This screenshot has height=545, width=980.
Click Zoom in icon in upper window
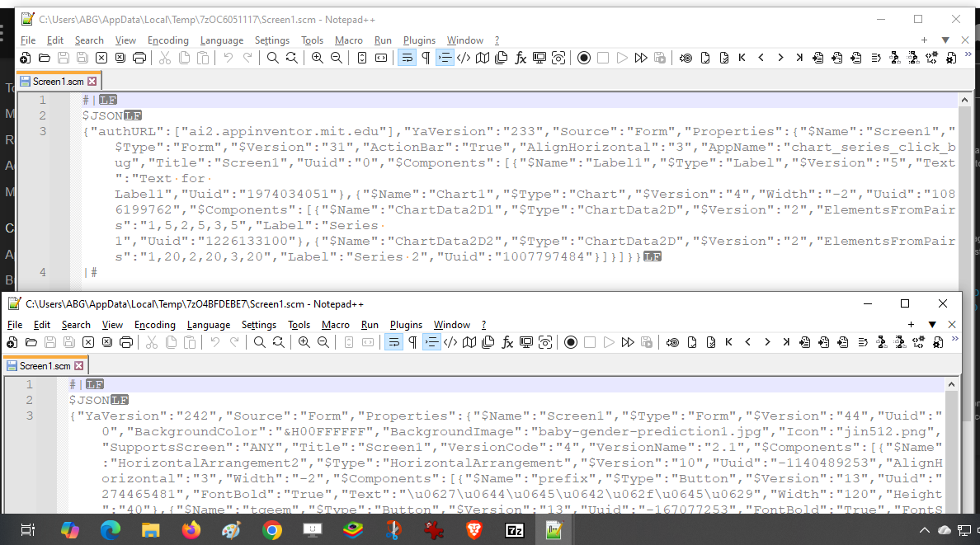coord(318,58)
